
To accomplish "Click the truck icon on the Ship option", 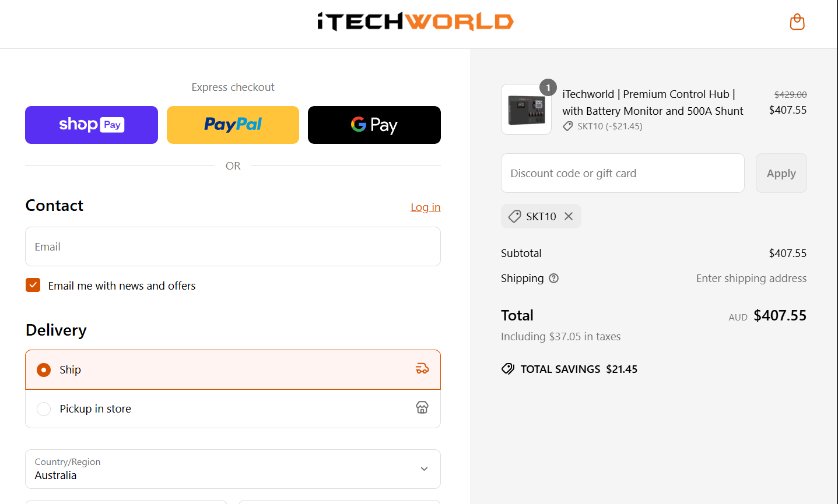I will (x=422, y=369).
